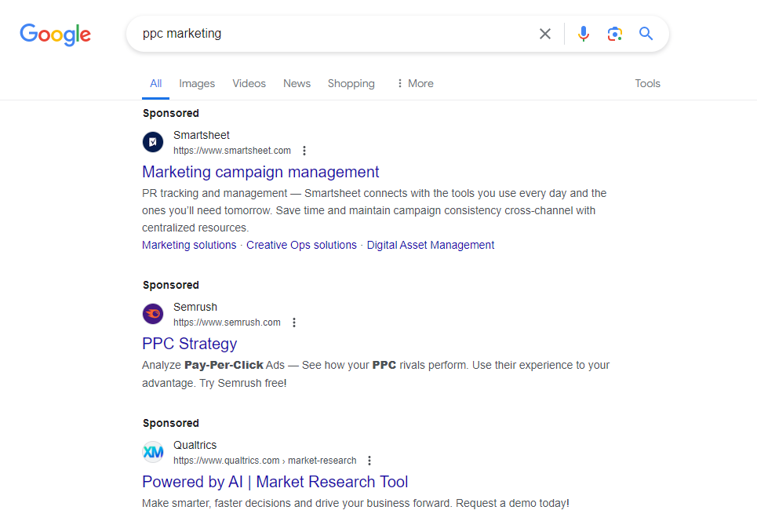The height and width of the screenshot is (532, 757).
Task: Click the Smartsheet site name
Action: pyautogui.click(x=202, y=135)
